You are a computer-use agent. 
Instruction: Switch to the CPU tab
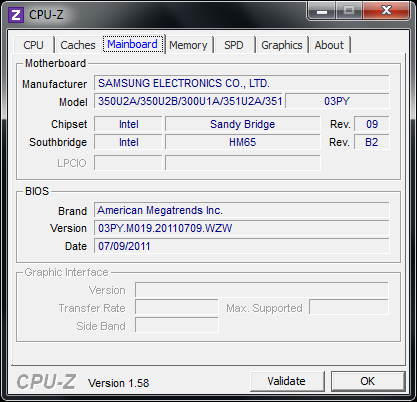[33, 45]
